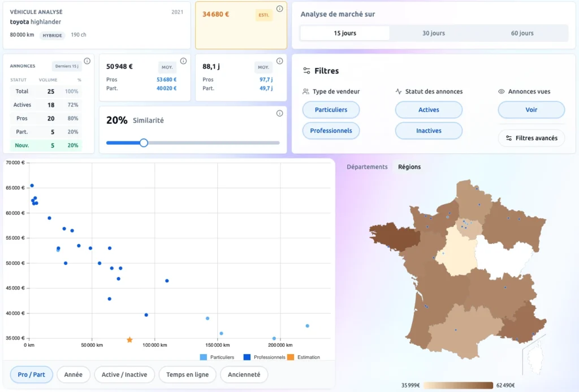Select Temps en ligne chart view
The height and width of the screenshot is (392, 579).
pos(187,374)
